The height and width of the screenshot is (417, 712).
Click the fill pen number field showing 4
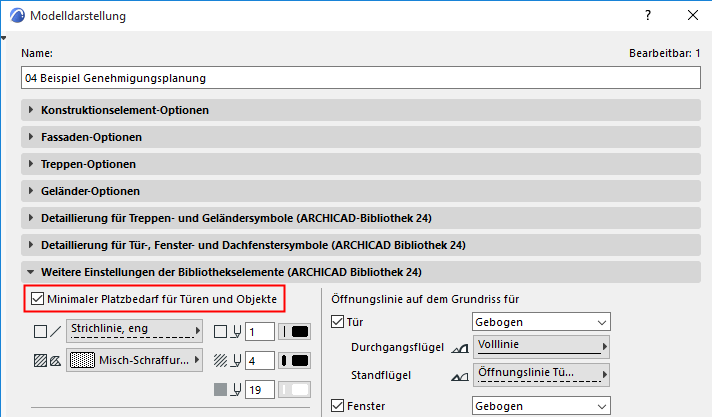[x=260, y=361]
